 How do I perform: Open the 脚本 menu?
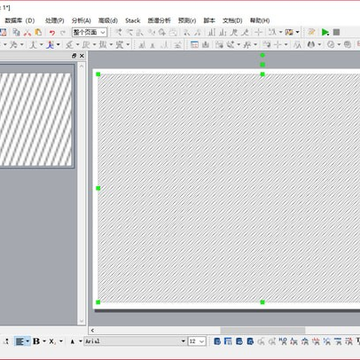pos(209,21)
